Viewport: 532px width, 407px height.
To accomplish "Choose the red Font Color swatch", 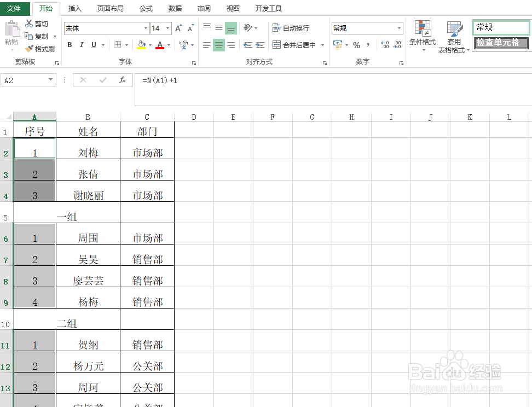I will click(x=160, y=47).
